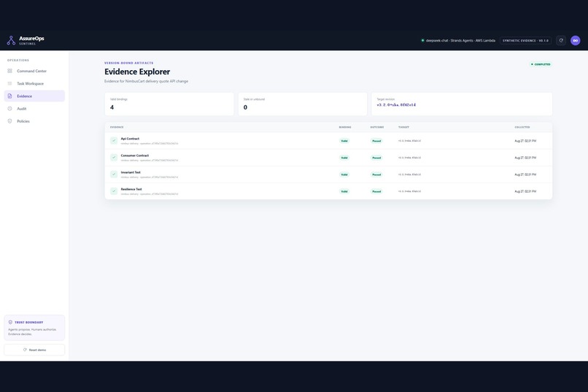
Task: Click the Valid badge in Api Contract row
Action: [x=344, y=141]
